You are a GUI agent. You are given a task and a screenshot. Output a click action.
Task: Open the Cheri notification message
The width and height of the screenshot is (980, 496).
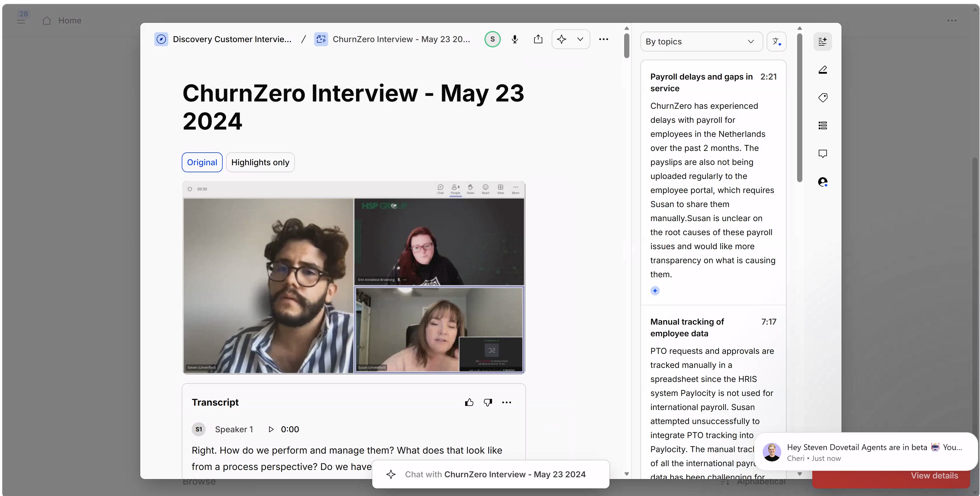(x=866, y=452)
